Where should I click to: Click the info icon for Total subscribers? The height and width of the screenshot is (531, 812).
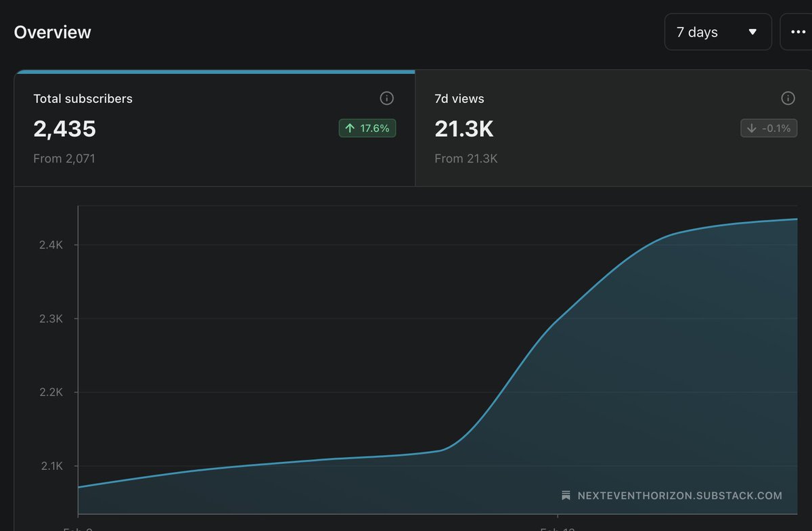pos(387,98)
